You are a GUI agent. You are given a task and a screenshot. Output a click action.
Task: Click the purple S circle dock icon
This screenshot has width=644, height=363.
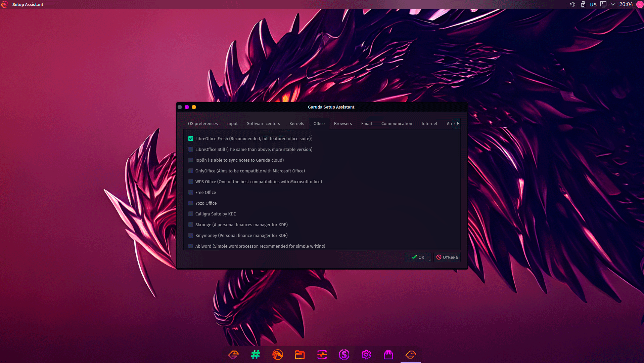pyautogui.click(x=344, y=355)
